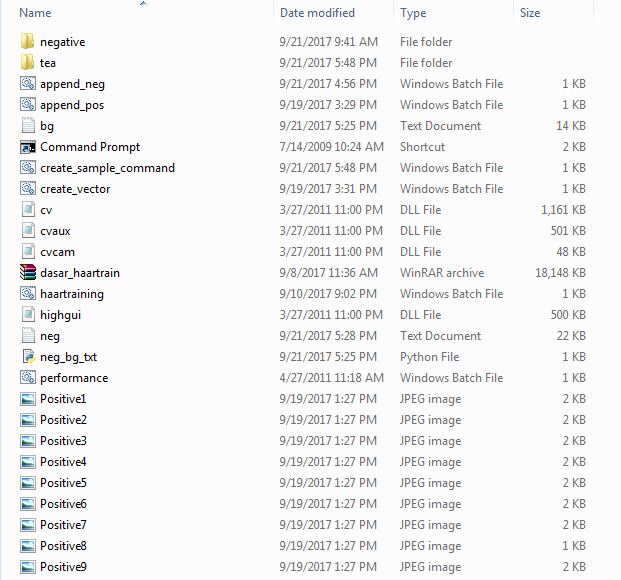Screen dimensions: 621x580
Task: Sort files by the Name column header
Action: (35, 13)
